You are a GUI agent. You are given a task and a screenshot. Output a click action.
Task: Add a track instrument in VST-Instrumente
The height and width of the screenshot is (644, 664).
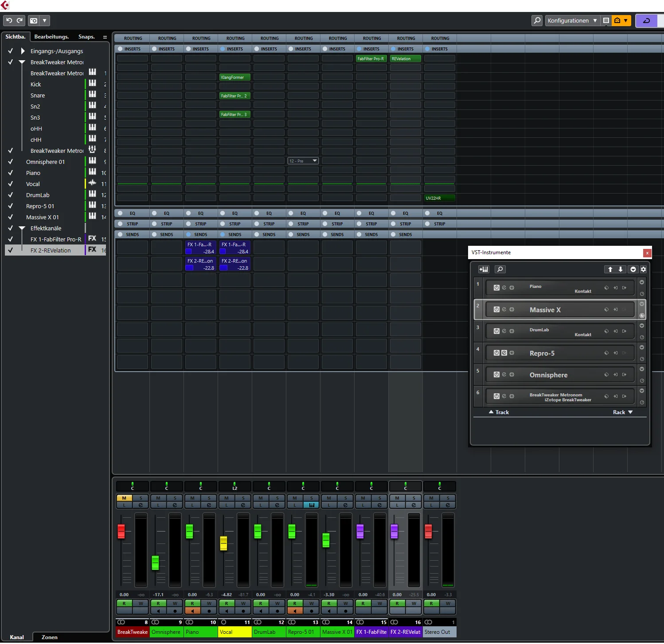click(x=484, y=269)
